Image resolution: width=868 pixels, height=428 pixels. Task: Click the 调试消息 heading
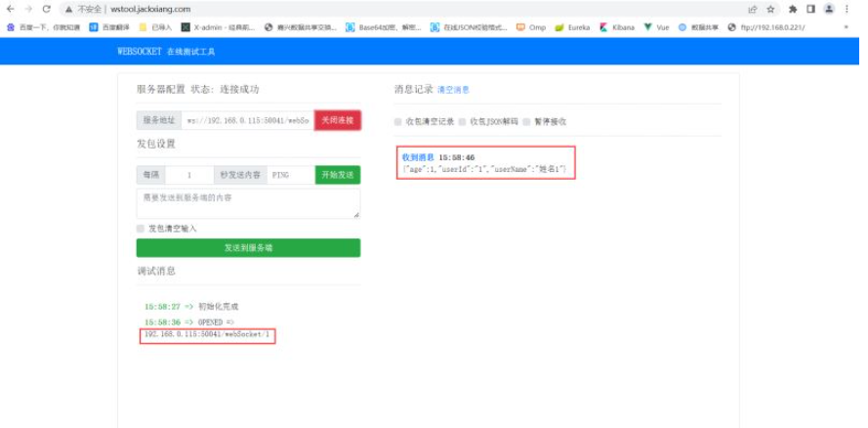click(156, 271)
